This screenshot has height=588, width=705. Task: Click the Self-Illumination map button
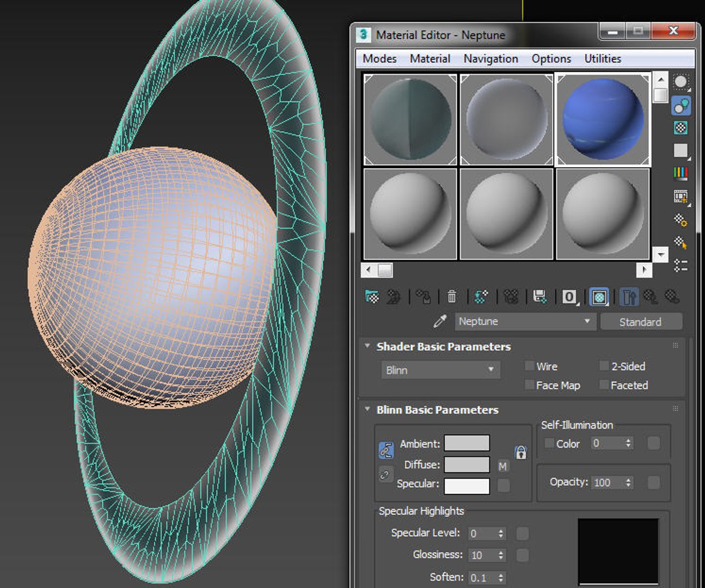pos(654,443)
